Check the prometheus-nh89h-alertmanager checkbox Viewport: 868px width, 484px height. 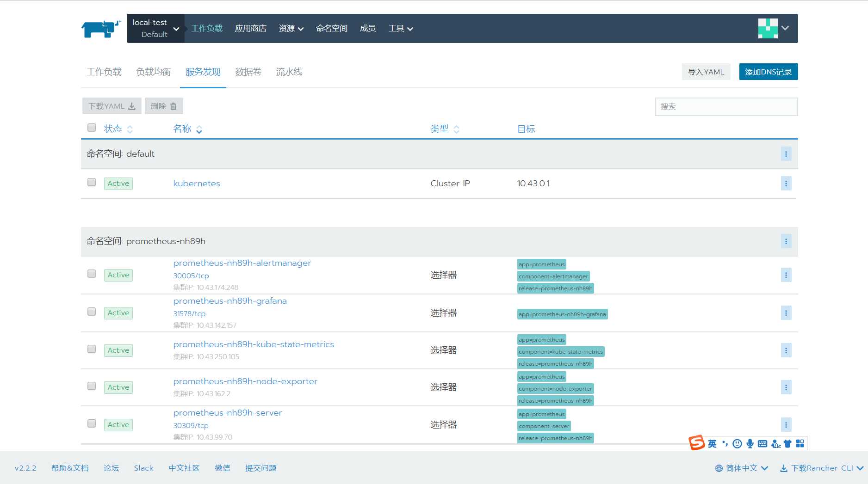point(92,274)
